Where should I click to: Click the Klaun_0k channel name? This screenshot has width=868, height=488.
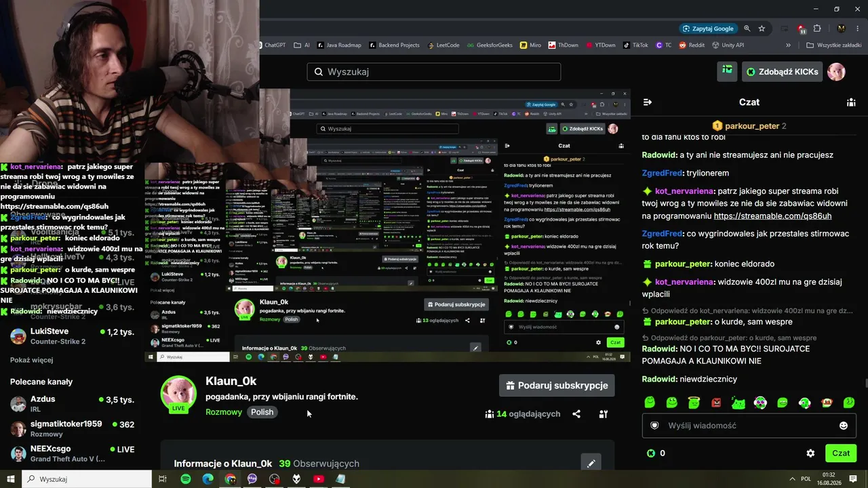(231, 381)
